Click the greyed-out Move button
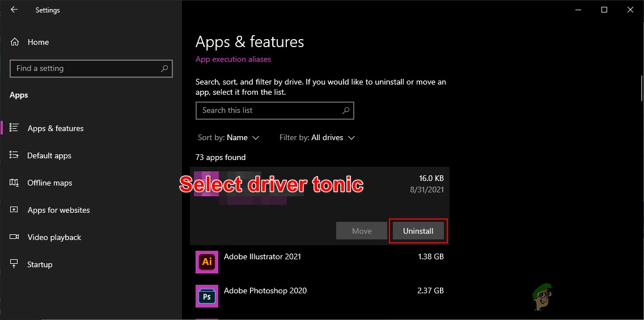Image resolution: width=644 pixels, height=320 pixels. click(362, 231)
